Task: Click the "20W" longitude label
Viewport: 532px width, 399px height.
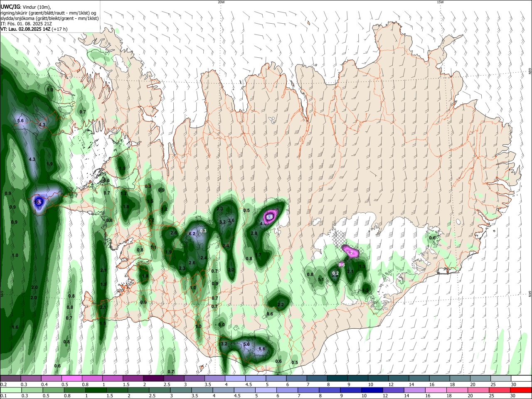Action: [x=221, y=2]
